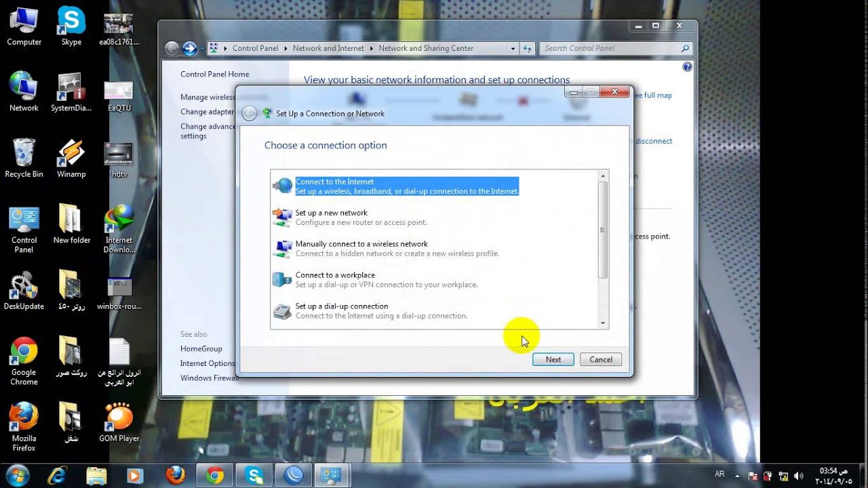Click the option list scrollbar up arrow
This screenshot has width=868, height=488.
604,176
